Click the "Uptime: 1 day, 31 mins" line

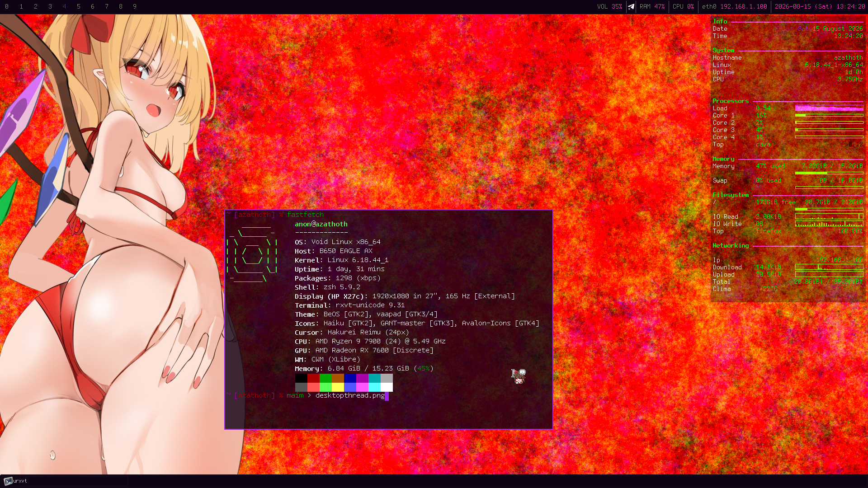coord(340,269)
